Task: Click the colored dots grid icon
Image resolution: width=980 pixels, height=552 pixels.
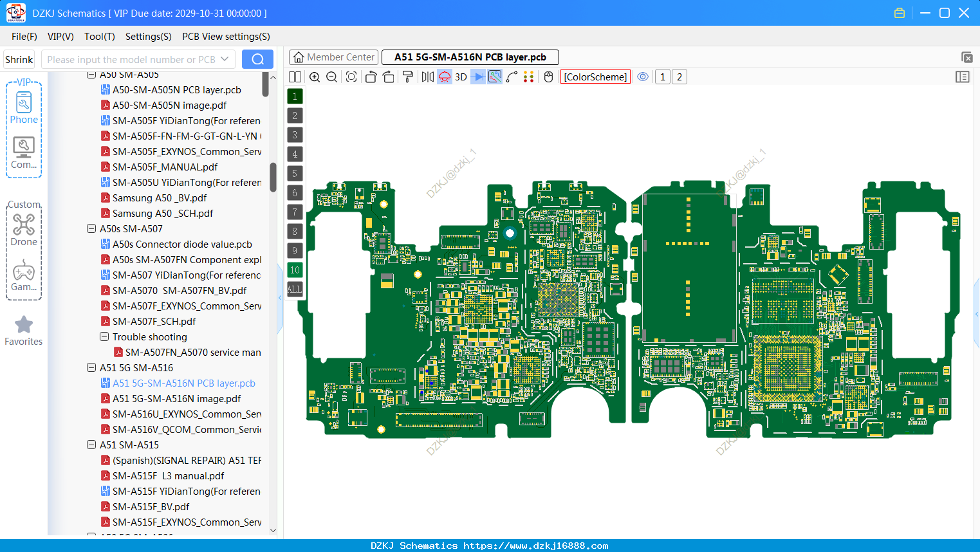Action: point(529,77)
